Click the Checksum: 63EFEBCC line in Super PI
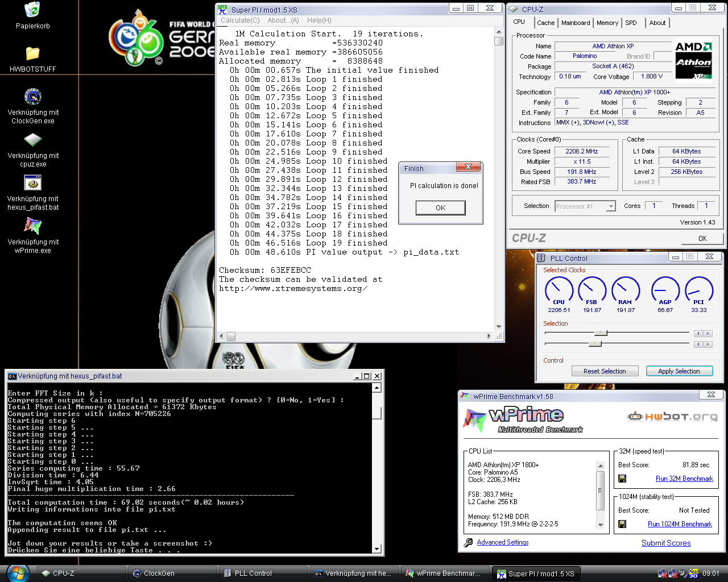 click(265, 271)
